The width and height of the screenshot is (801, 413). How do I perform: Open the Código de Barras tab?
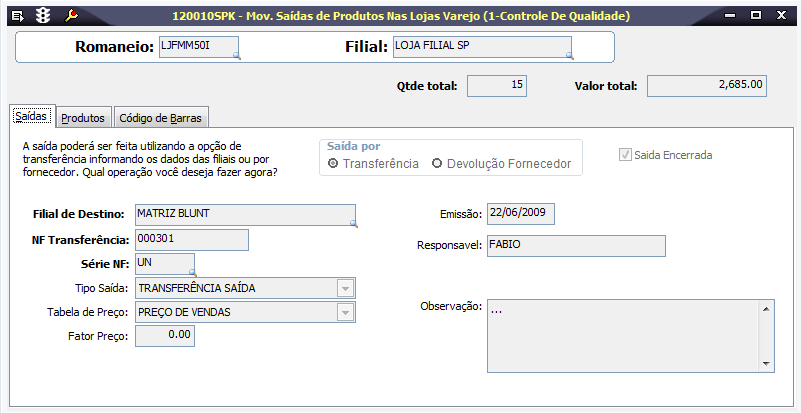[x=160, y=118]
